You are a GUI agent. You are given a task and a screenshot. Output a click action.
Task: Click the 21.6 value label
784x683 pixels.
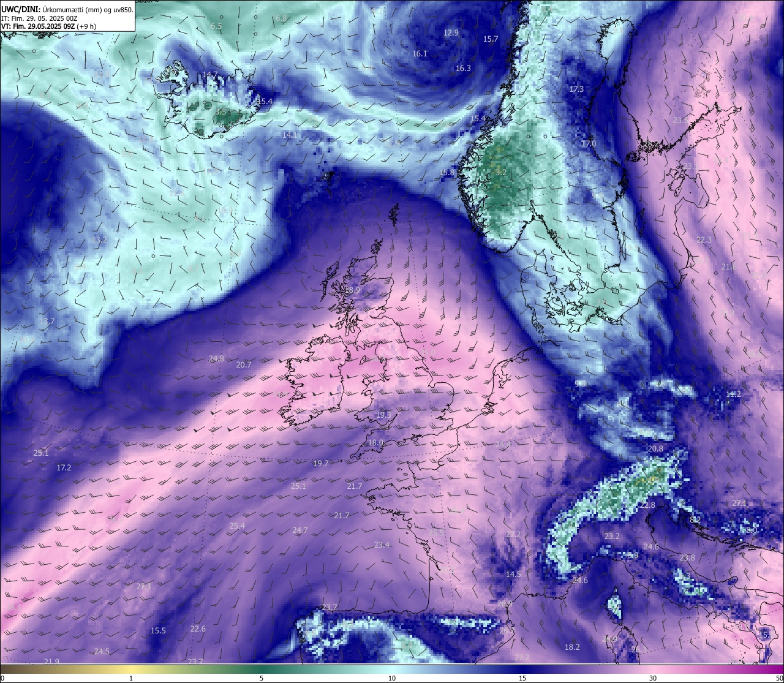(729, 267)
